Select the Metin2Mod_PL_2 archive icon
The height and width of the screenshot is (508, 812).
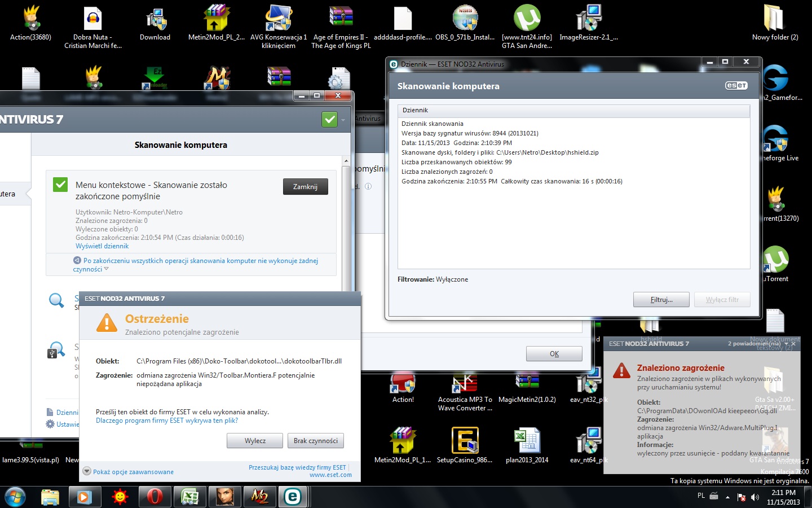point(217,24)
